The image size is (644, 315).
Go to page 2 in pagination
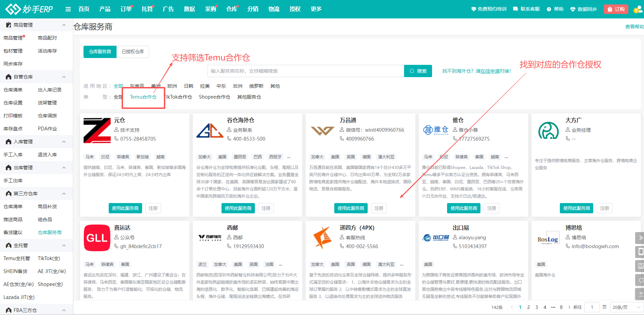click(528, 307)
